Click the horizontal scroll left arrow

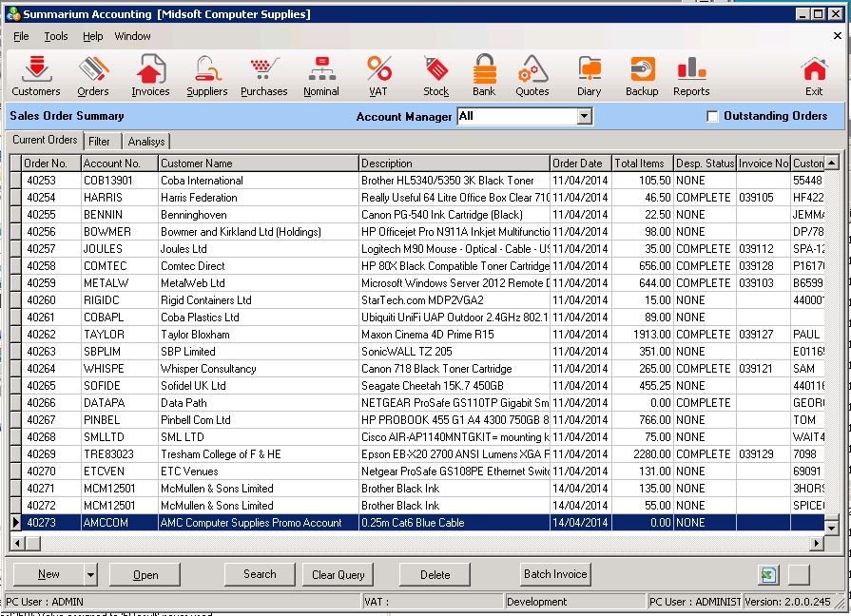pyautogui.click(x=17, y=543)
